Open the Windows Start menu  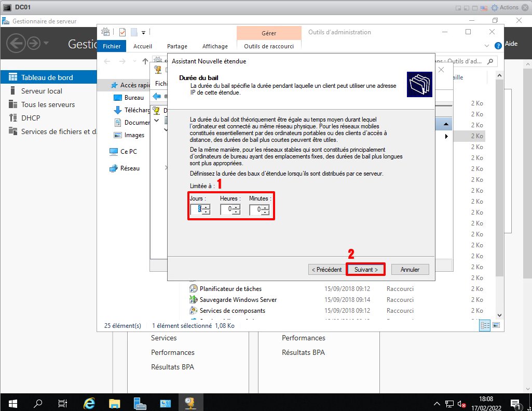pos(12,403)
